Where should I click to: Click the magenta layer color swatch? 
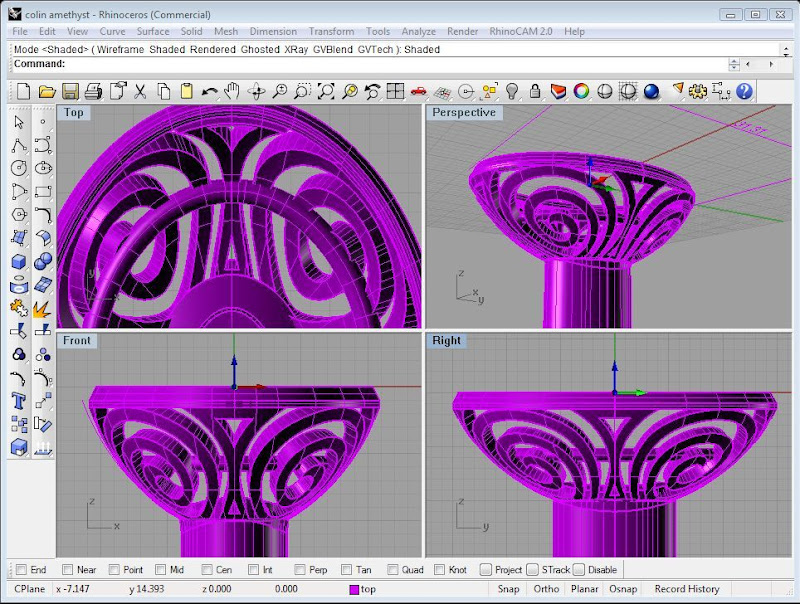point(354,589)
